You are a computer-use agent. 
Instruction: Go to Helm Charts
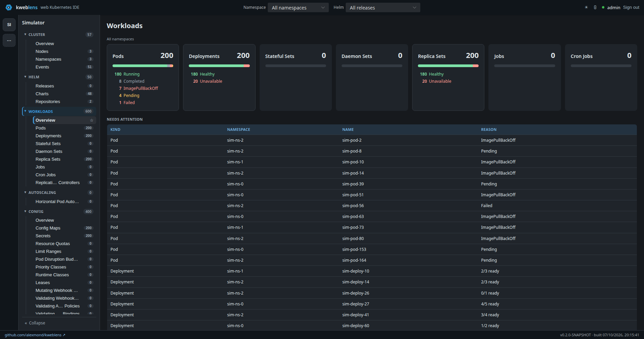(64, 94)
